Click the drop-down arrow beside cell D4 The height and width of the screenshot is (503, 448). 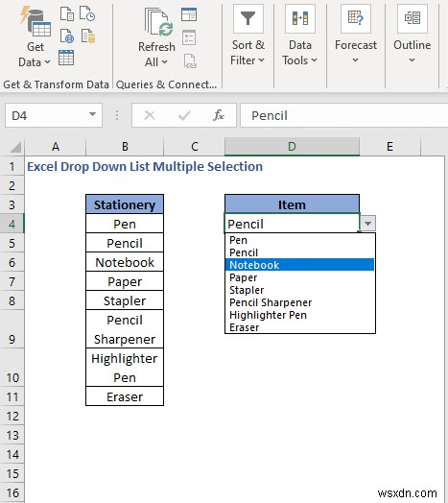(367, 223)
